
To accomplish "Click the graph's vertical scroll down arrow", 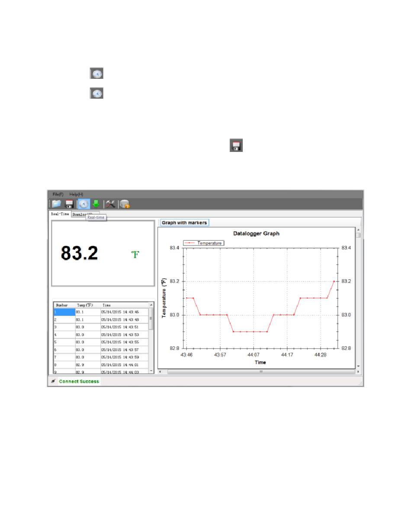I will tap(358, 366).
